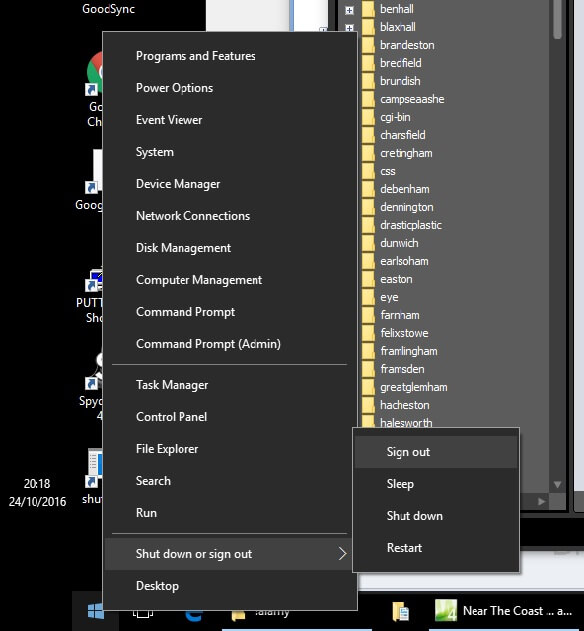This screenshot has width=584, height=631.
Task: Open the dunwich folder icon
Action: tap(368, 243)
